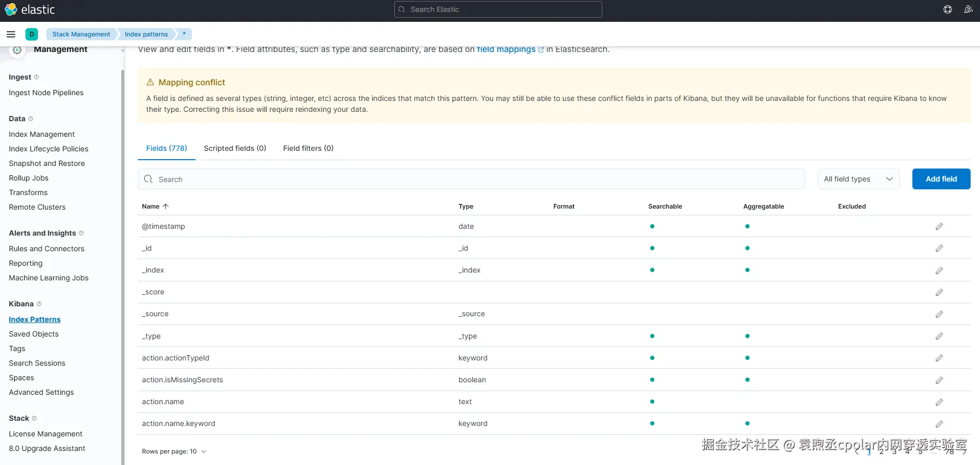Click the green D space avatar
The image size is (980, 465).
pos(32,34)
